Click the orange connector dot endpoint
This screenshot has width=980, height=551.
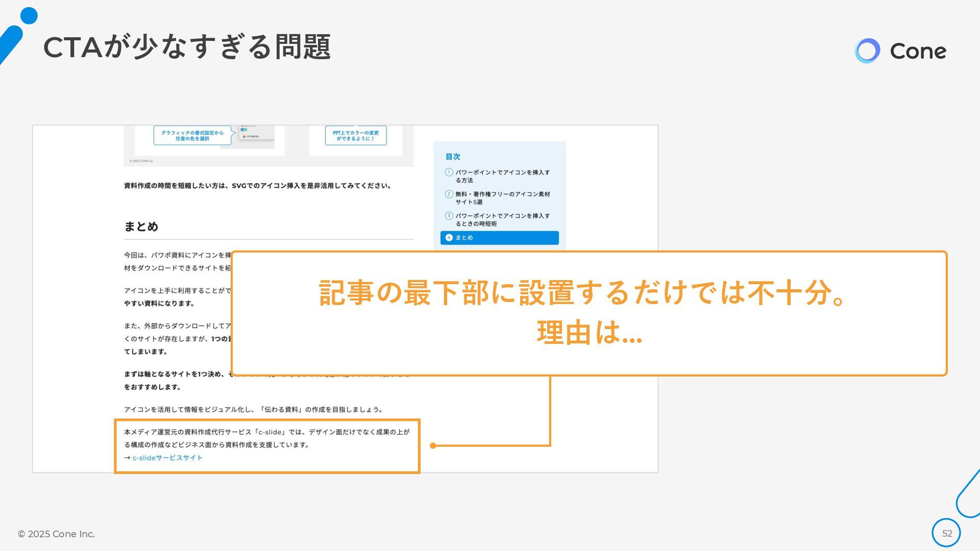pyautogui.click(x=433, y=445)
